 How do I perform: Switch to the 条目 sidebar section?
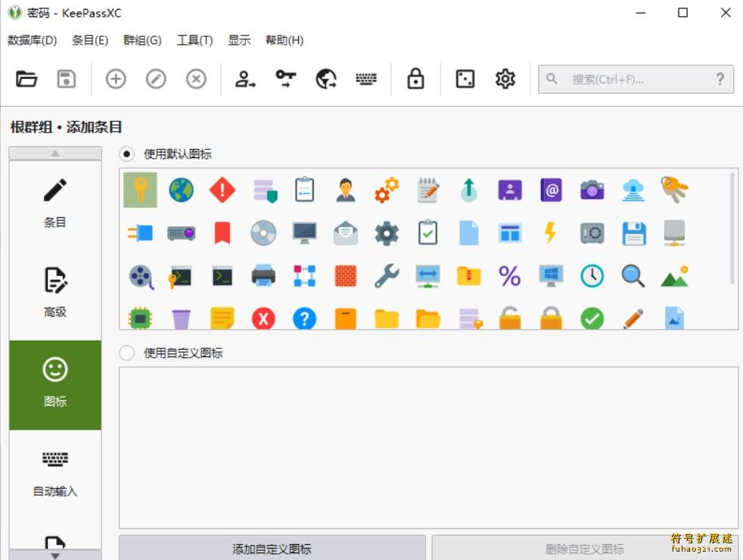pos(55,205)
